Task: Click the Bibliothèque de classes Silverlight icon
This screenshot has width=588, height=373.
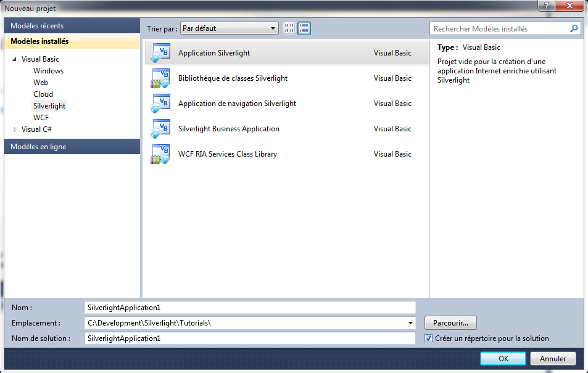Action: (160, 78)
